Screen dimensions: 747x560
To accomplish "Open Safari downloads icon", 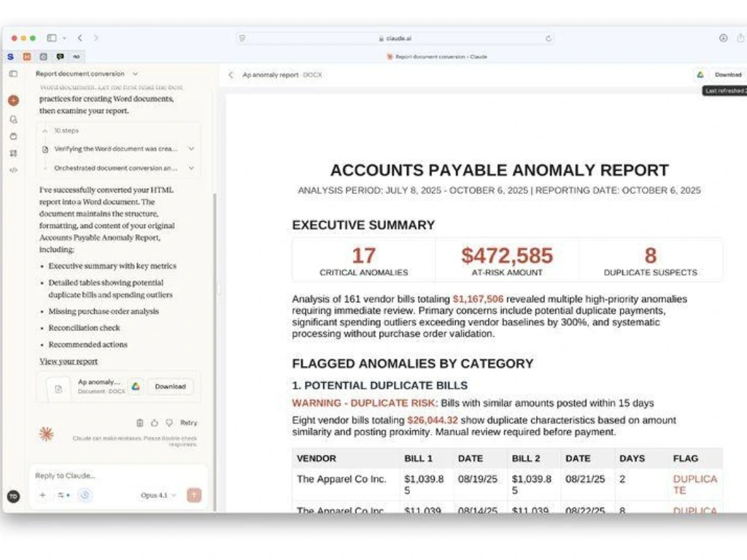I will coord(723,38).
